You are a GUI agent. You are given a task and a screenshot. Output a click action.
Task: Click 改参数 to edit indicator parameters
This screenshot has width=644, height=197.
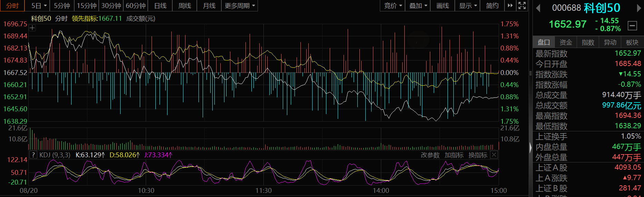[430, 155]
